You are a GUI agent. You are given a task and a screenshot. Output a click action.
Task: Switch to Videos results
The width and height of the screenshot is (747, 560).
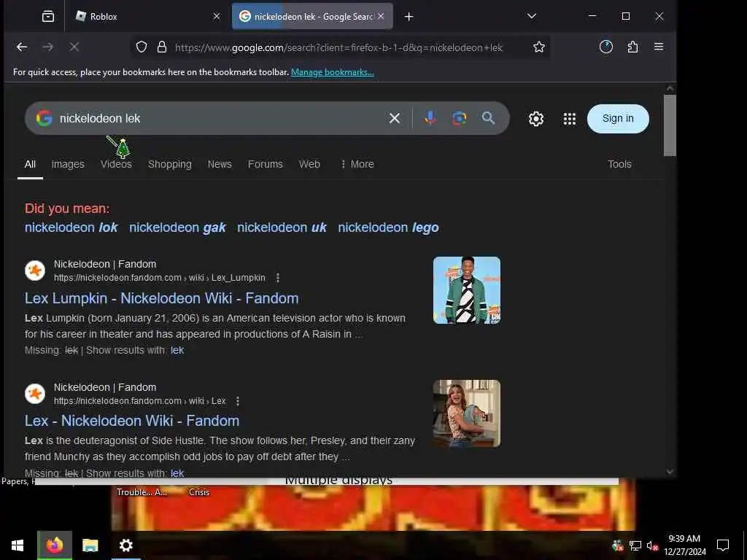point(116,164)
